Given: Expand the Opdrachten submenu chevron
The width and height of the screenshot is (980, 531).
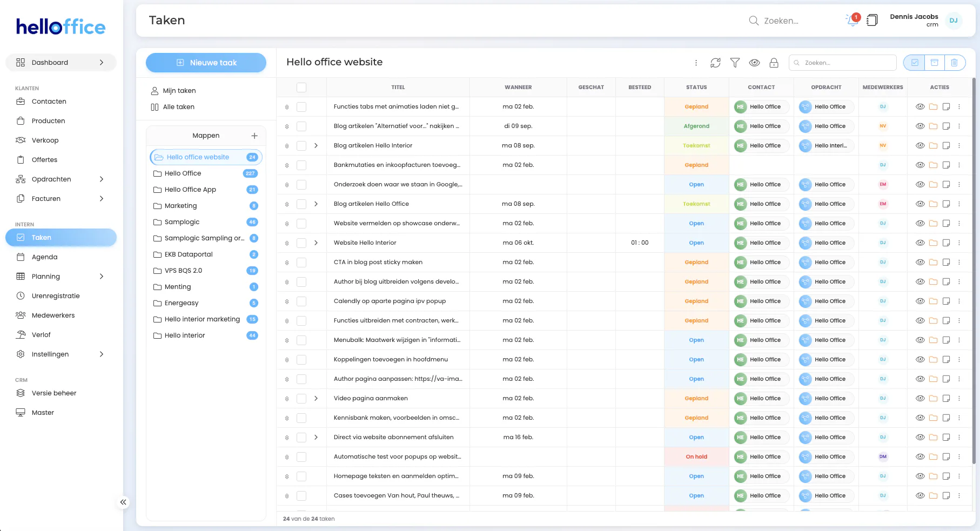Looking at the screenshot, I should [x=101, y=179].
